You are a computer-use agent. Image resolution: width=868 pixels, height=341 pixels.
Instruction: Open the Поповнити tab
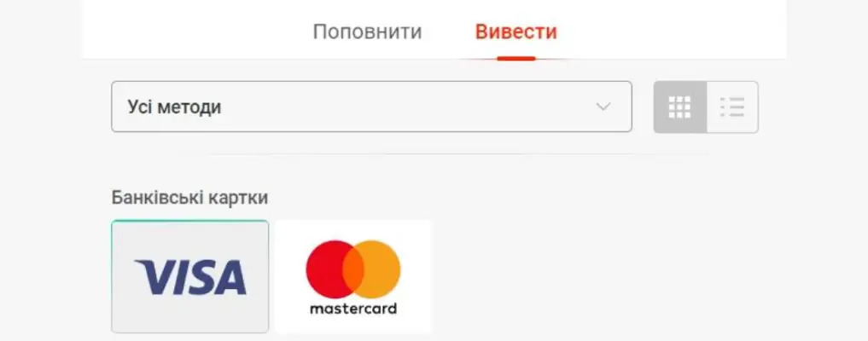click(368, 32)
